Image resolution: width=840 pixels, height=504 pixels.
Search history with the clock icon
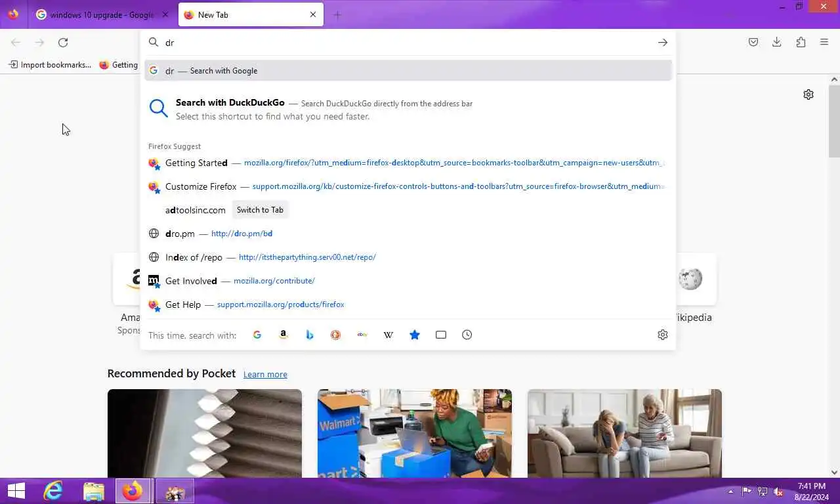coord(467,335)
